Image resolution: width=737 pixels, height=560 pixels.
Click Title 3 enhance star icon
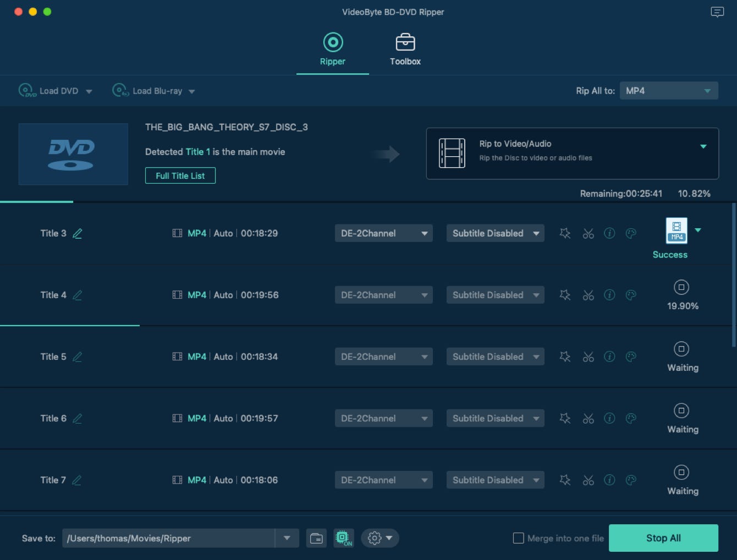[565, 233]
